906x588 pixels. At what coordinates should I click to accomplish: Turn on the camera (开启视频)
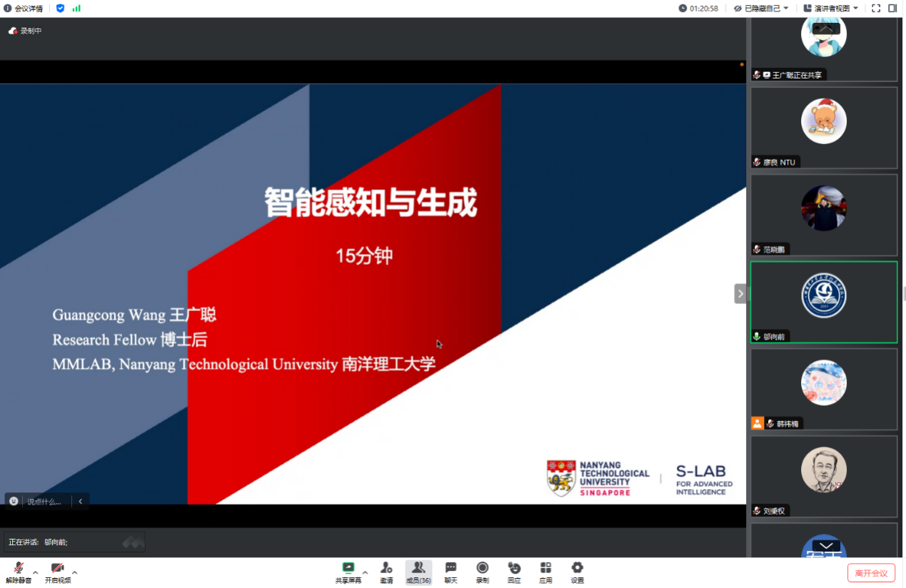[57, 572]
